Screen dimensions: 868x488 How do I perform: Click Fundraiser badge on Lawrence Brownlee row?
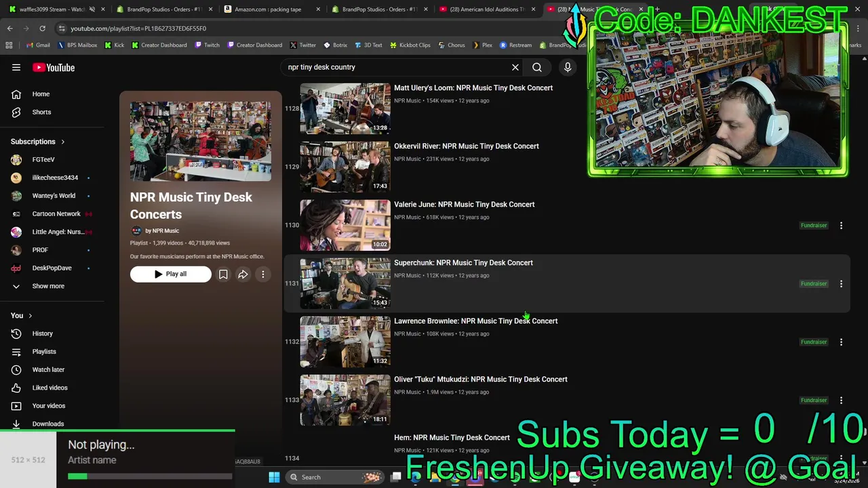point(813,342)
